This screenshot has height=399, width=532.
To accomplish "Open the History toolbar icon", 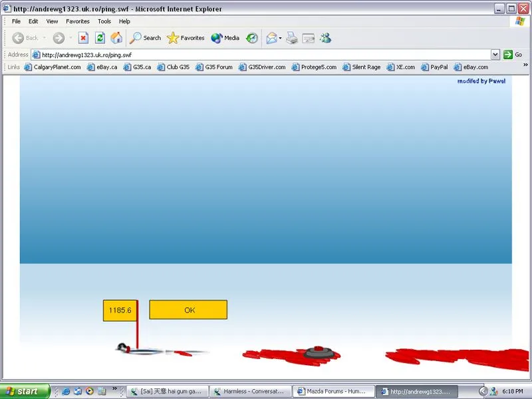I will tap(252, 38).
